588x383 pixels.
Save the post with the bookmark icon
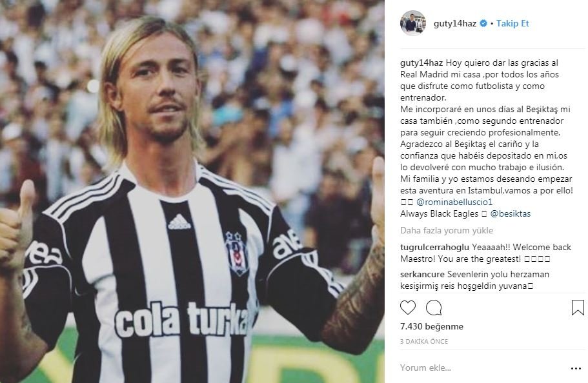click(x=578, y=308)
